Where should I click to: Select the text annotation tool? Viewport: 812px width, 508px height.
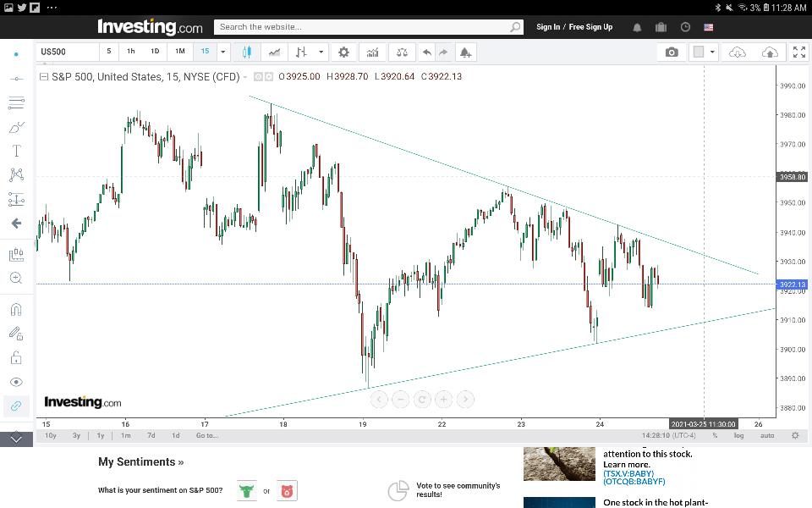tap(16, 151)
